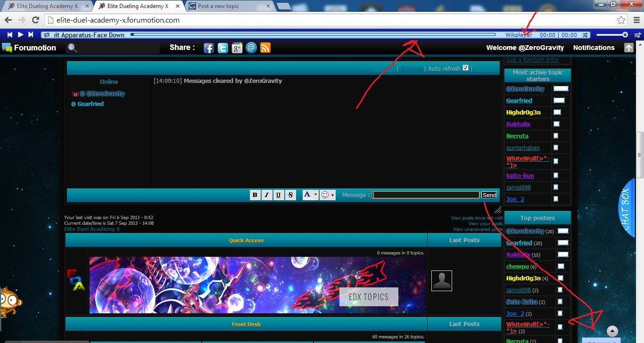Image resolution: width=644 pixels, height=343 pixels.
Task: Click the Quick Access last-post avatar
Action: [x=442, y=281]
